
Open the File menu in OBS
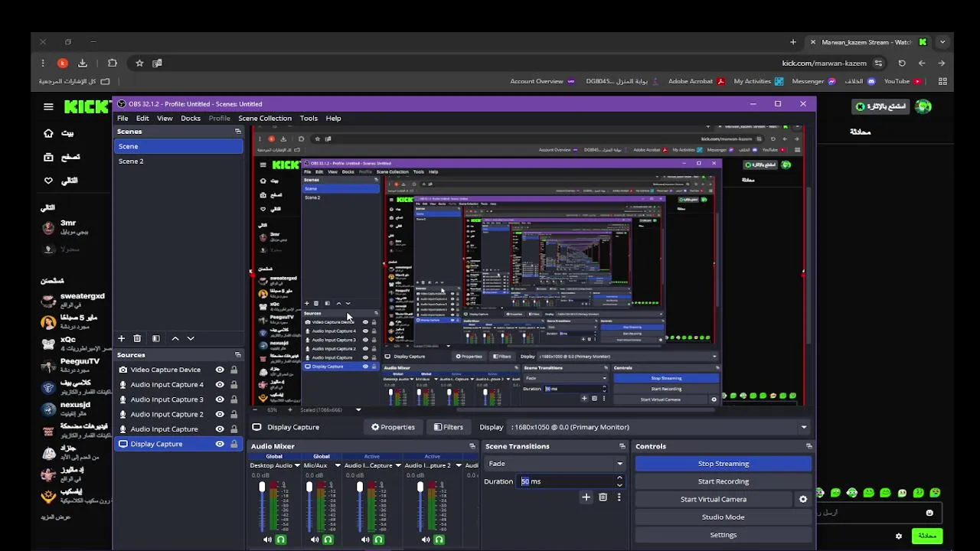coord(122,119)
